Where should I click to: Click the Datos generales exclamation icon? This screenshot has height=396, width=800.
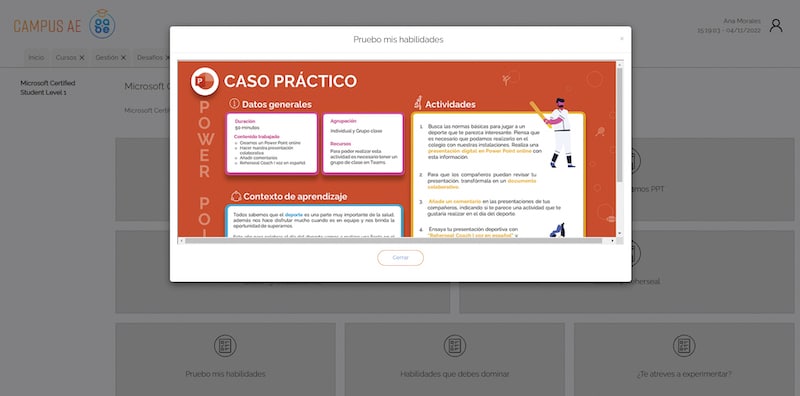click(x=234, y=104)
